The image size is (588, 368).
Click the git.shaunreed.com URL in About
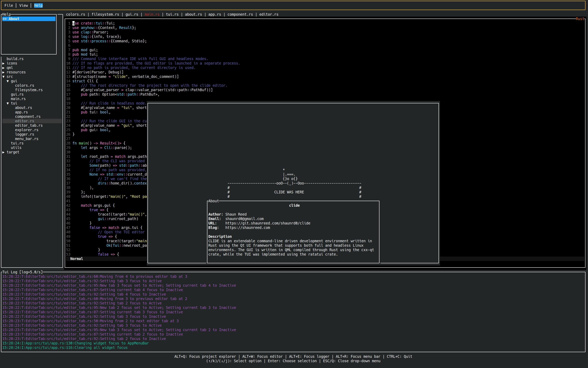pyautogui.click(x=268, y=223)
